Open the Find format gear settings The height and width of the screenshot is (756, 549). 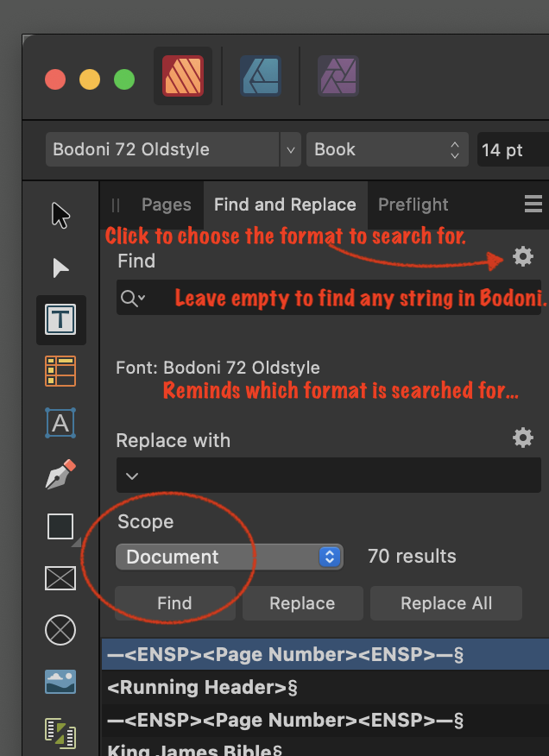coord(523,256)
